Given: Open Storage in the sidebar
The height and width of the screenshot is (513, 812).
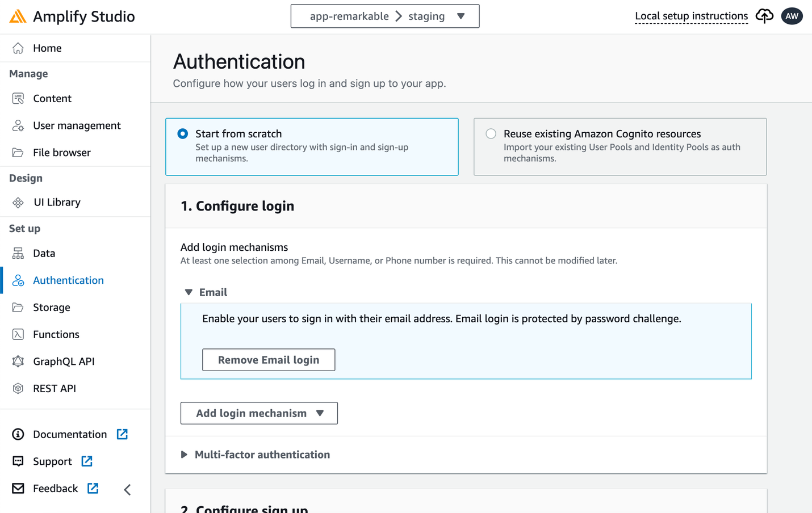Looking at the screenshot, I should point(52,308).
